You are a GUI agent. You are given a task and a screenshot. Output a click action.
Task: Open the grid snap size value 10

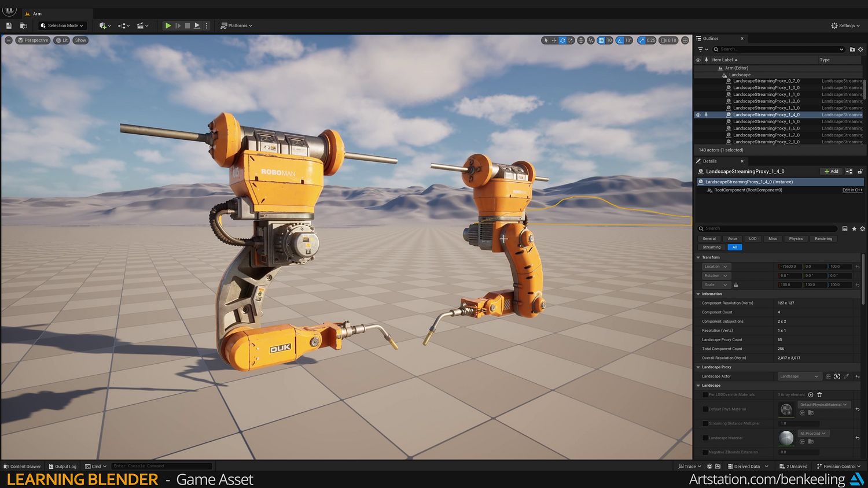(609, 40)
